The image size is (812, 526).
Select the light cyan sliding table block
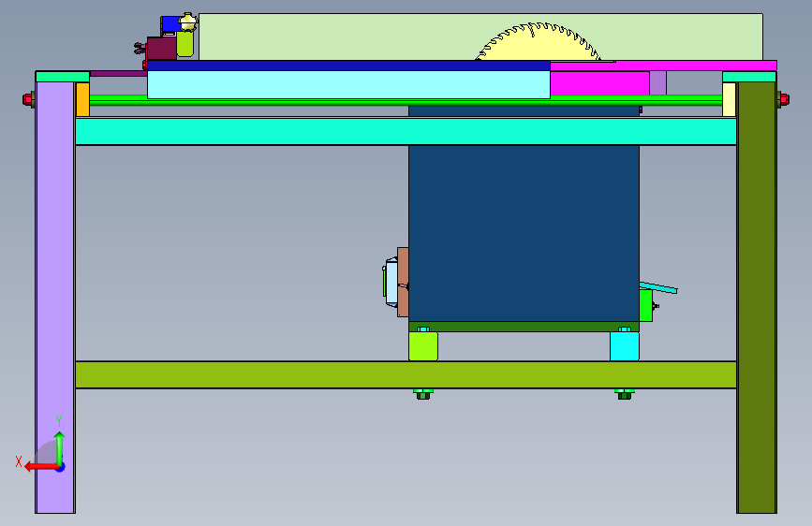(348, 84)
